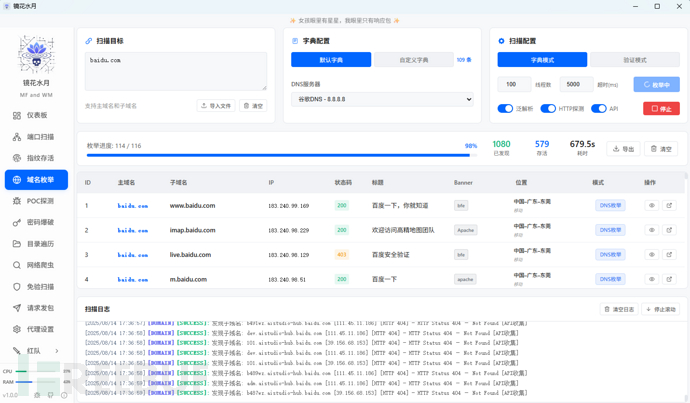690x403 pixels.
Task: Open www.baidu.com via external link icon
Action: pyautogui.click(x=669, y=205)
